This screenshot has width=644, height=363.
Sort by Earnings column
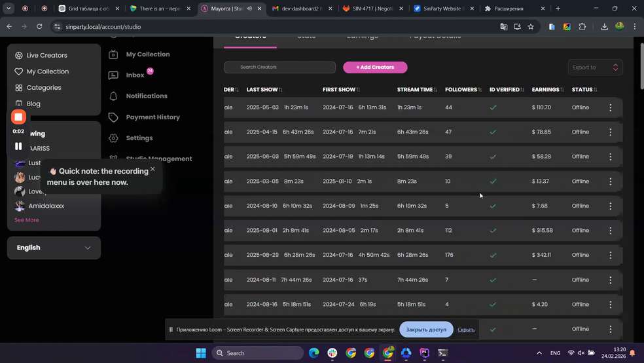(x=548, y=90)
